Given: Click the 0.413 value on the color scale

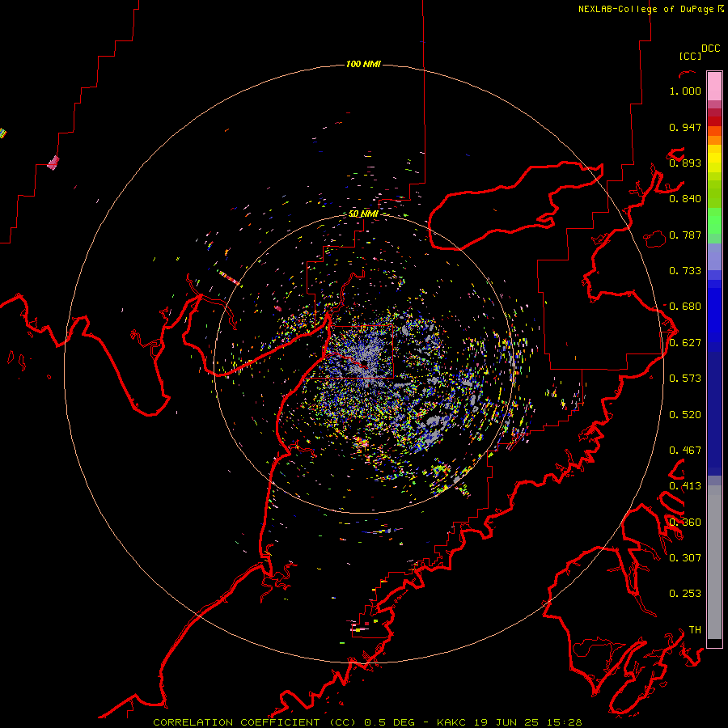Looking at the screenshot, I should (x=685, y=486).
